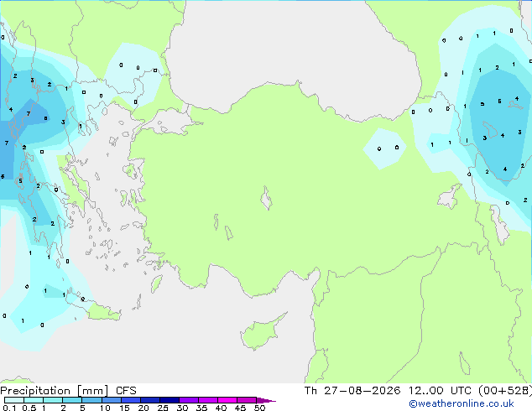Click the '20' legend scale label
532x411 pixels.
tap(143, 408)
